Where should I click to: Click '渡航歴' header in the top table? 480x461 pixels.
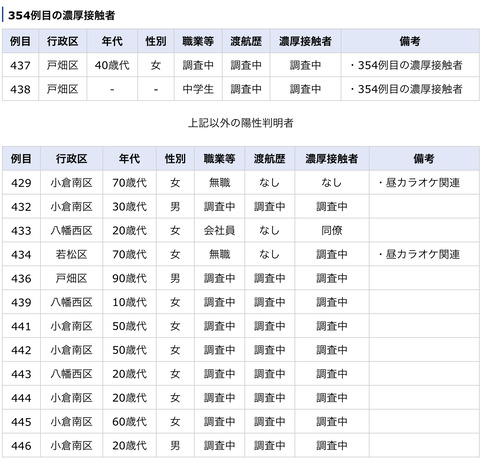(x=246, y=41)
